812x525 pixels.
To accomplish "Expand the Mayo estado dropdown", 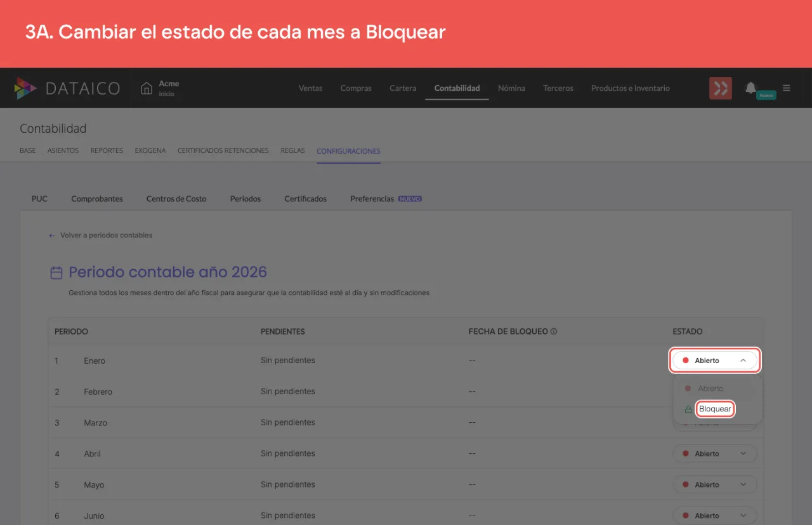I will pyautogui.click(x=715, y=485).
